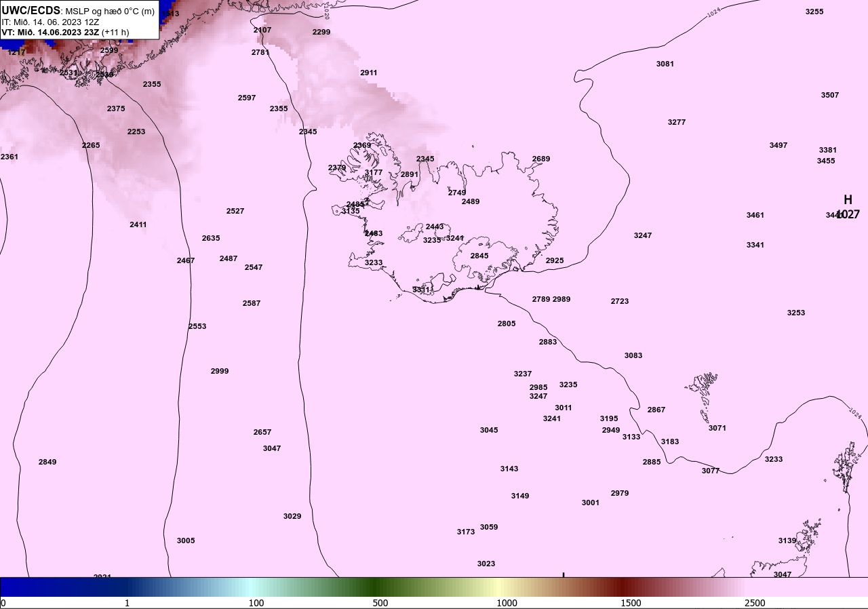Click the height value 2411
The width and height of the screenshot is (868, 609).
[x=138, y=224]
